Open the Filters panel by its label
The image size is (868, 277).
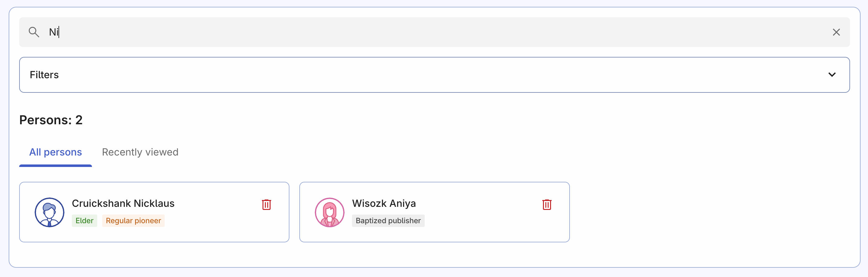[x=44, y=75]
